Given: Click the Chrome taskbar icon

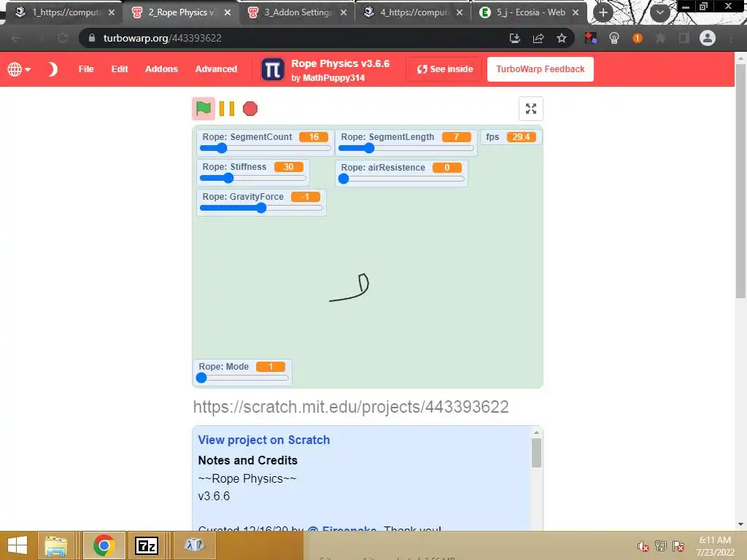Looking at the screenshot, I should (104, 545).
